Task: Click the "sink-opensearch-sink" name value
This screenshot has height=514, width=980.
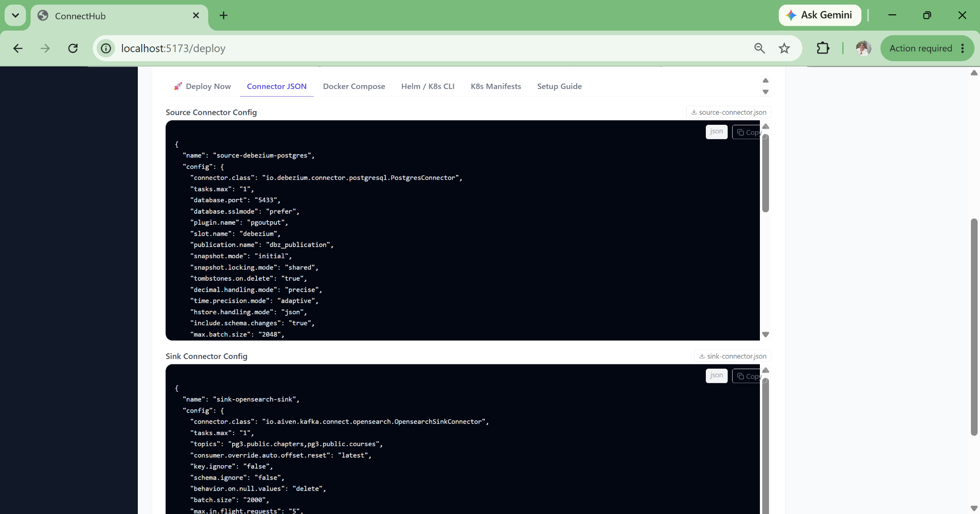Action: pos(254,399)
